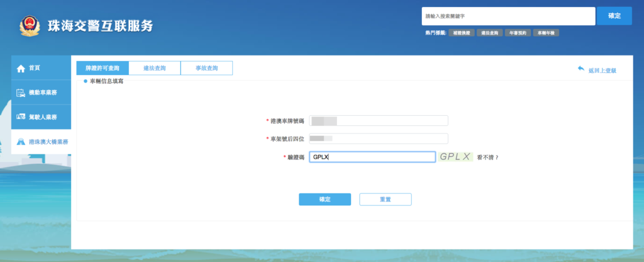This screenshot has height=262, width=644.
Task: Click the police badge logo
Action: coord(29,26)
